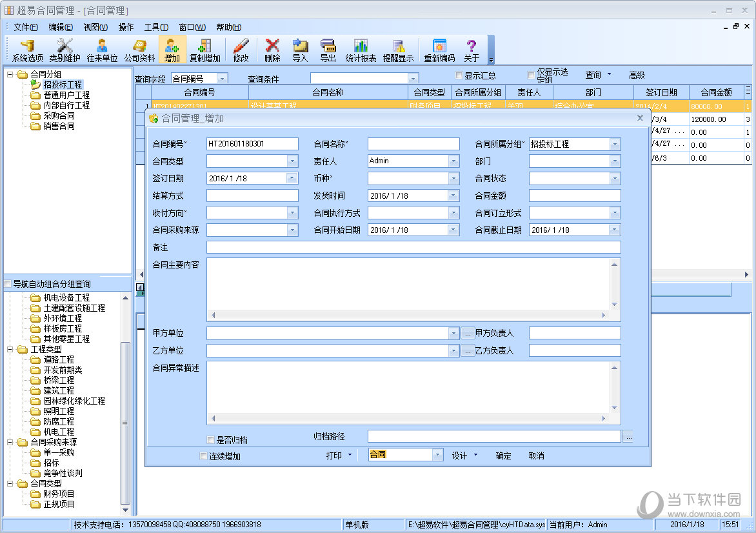Screen dimensions: 756x533
Task: Open 编辑(E) menu
Action: click(x=61, y=27)
